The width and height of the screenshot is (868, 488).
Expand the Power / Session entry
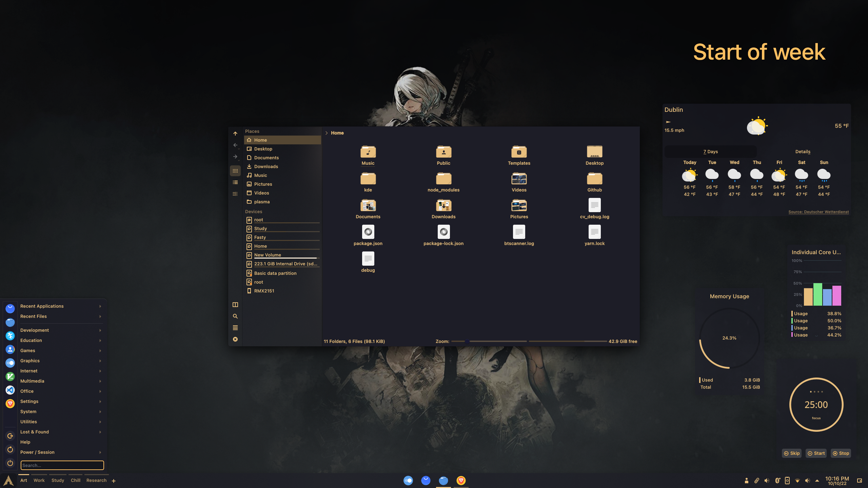pos(61,452)
